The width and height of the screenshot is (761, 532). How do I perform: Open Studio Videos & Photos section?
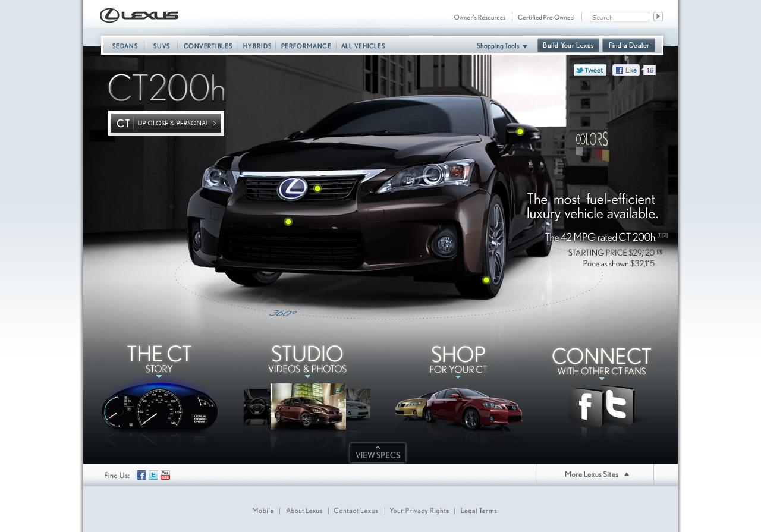(x=307, y=360)
